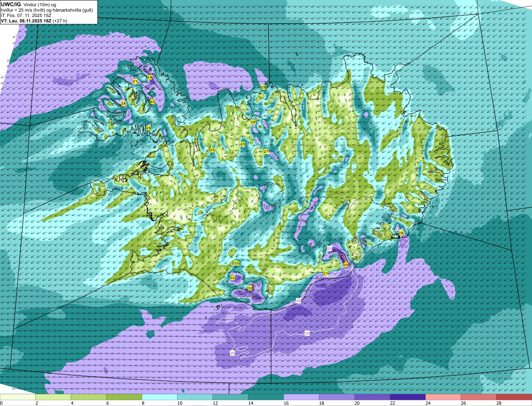The height and width of the screenshot is (406, 532).
Task: Pick the dark teal 14–16 m/s swatch
Action: click(266, 397)
